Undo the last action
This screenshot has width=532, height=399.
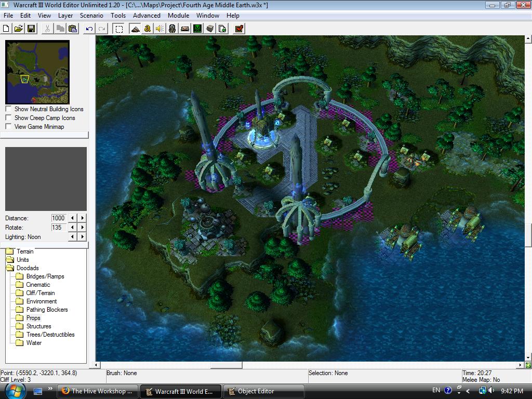(89, 29)
